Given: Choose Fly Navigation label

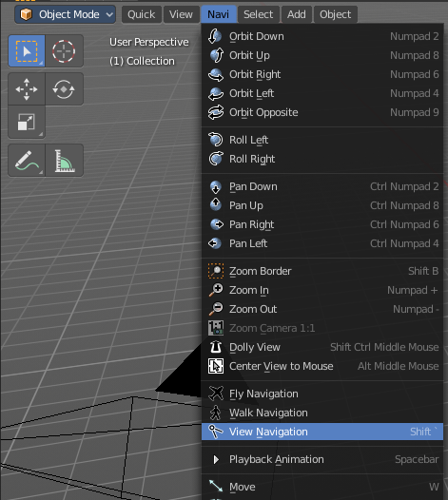Looking at the screenshot, I should point(263,394).
